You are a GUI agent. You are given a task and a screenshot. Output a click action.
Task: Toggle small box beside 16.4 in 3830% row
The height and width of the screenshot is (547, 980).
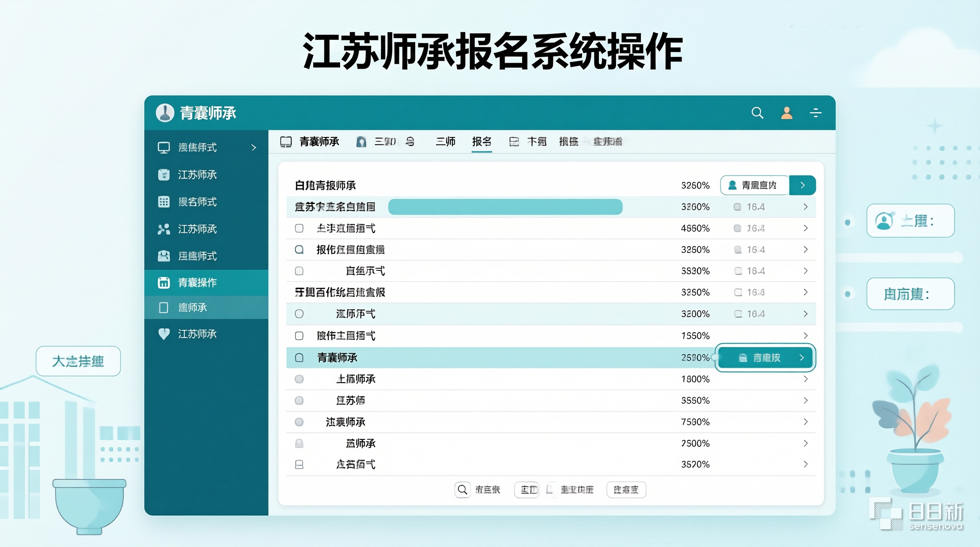coord(738,271)
